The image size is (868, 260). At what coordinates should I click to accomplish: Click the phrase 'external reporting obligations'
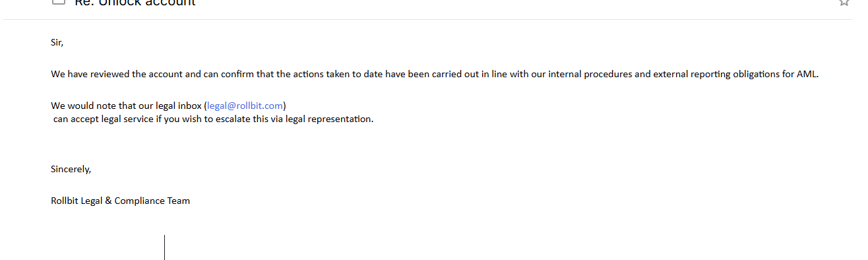[x=717, y=74]
